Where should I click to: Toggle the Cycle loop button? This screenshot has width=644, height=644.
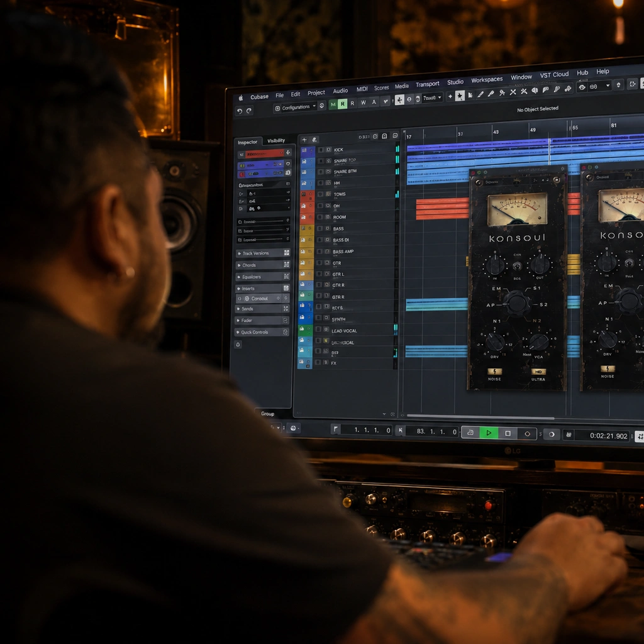tap(470, 433)
